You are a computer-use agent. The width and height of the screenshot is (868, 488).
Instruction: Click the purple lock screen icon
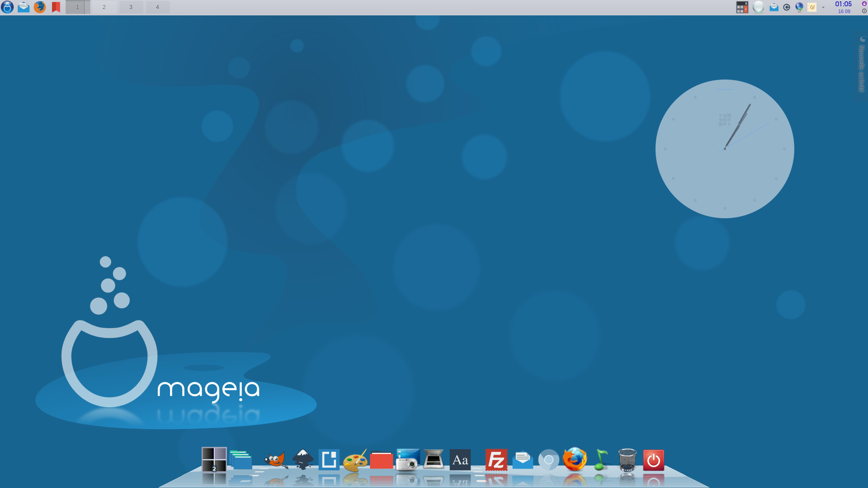(x=864, y=4)
